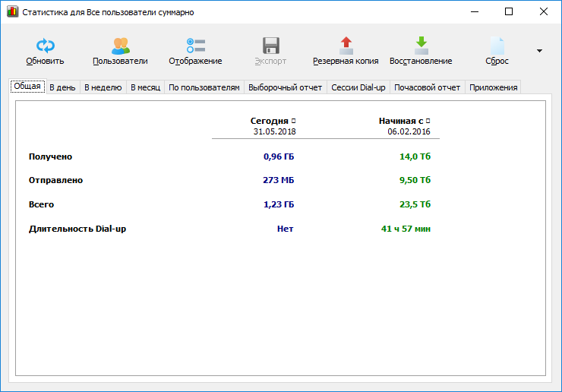Show the Почасовой отчет tab
562x392 pixels.
click(x=427, y=87)
